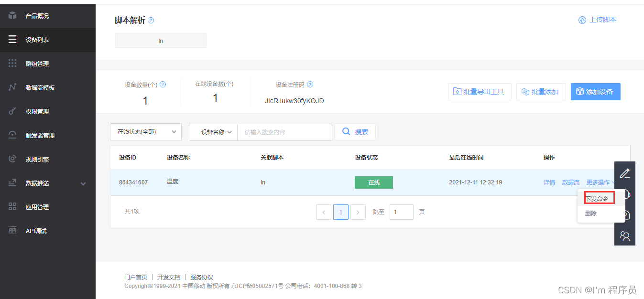Click the 产品概况 cube icon in the sidebar
Image resolution: width=644 pixels, height=299 pixels.
tap(13, 15)
